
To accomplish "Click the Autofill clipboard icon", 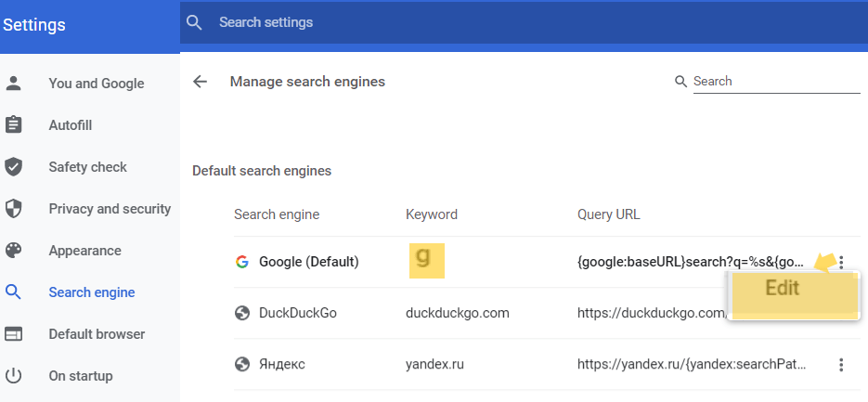I will pos(14,125).
